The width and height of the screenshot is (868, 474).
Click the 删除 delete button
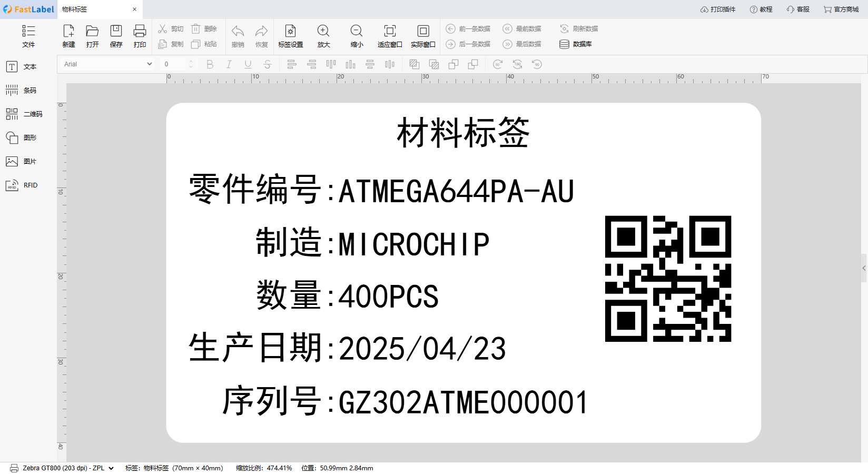[204, 29]
